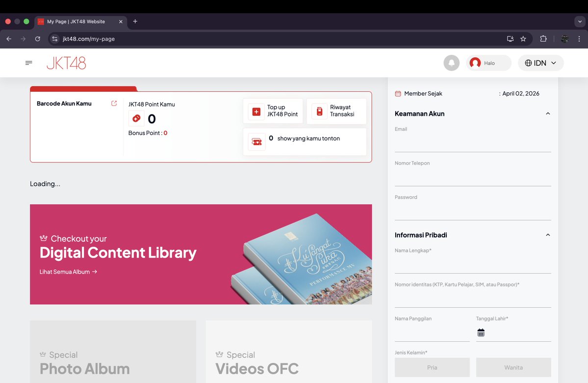Open the Special Videos OFC card
Viewport: 588px width, 383px height.
[289, 352]
